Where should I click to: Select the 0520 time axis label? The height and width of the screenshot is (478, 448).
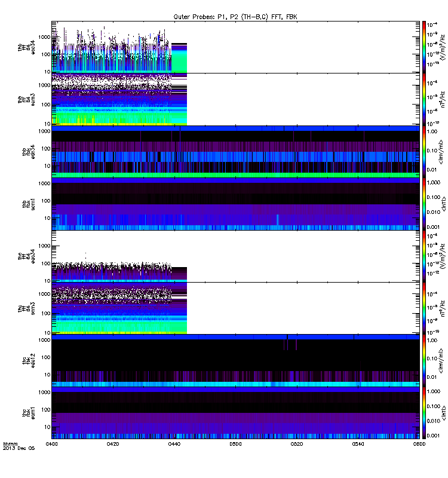tap(297, 444)
